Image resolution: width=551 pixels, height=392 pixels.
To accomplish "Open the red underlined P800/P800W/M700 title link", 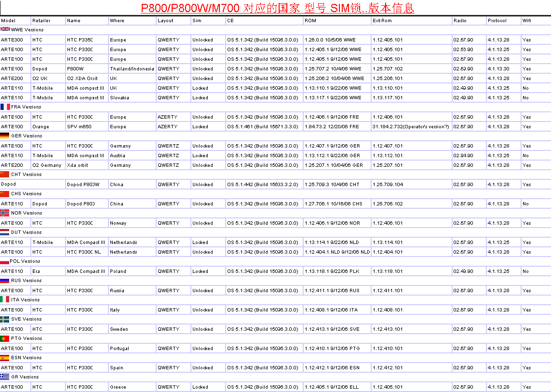I will (278, 8).
